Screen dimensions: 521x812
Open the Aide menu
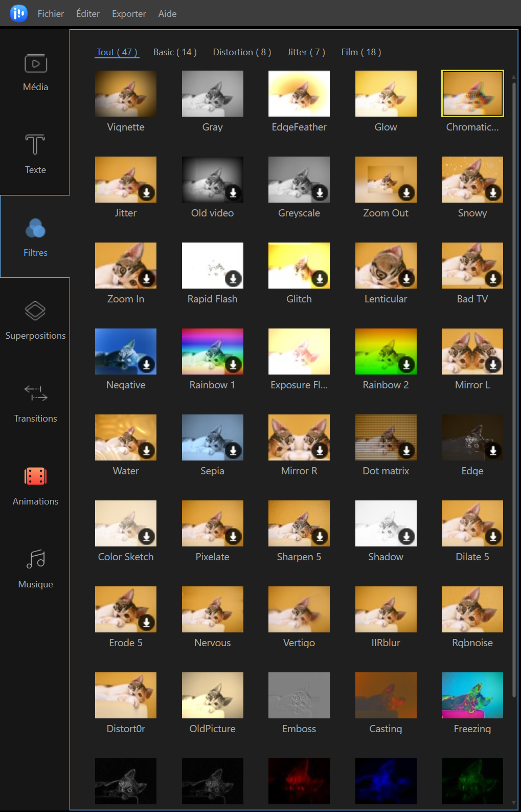click(167, 14)
